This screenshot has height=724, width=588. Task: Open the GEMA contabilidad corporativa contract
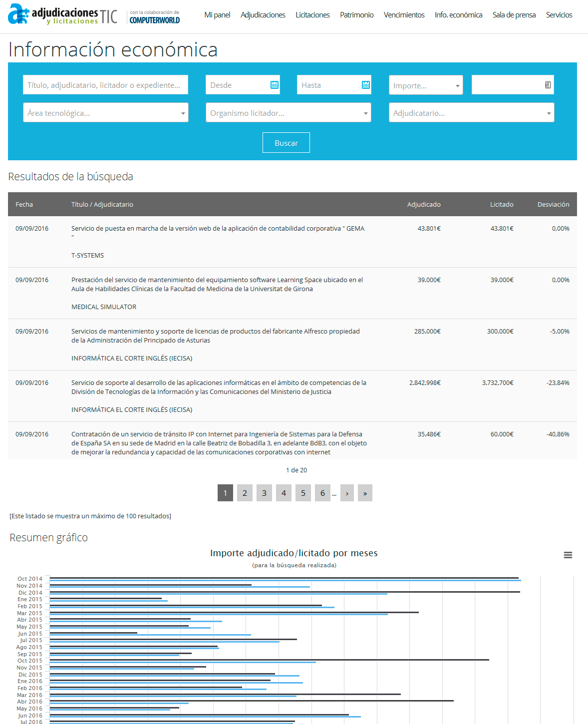[218, 233]
